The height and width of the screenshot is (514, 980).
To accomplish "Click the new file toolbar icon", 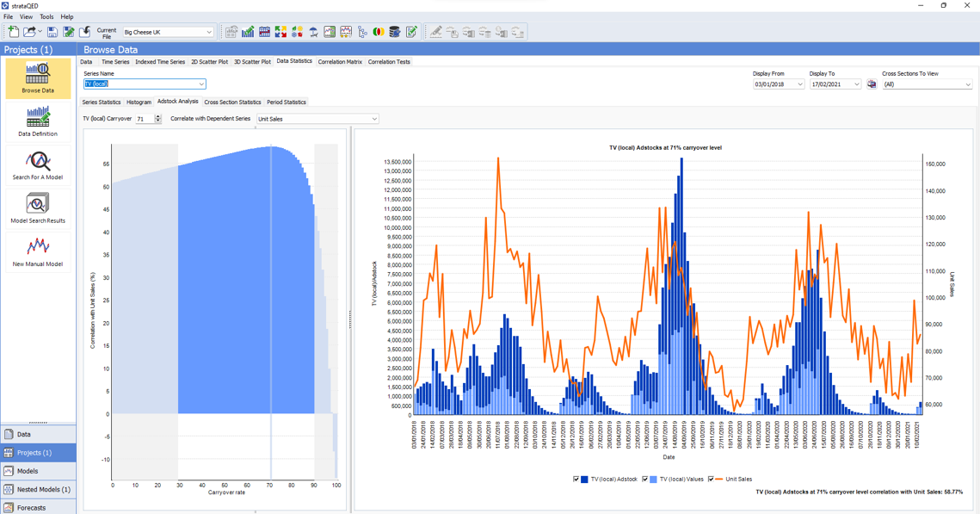I will pyautogui.click(x=13, y=32).
